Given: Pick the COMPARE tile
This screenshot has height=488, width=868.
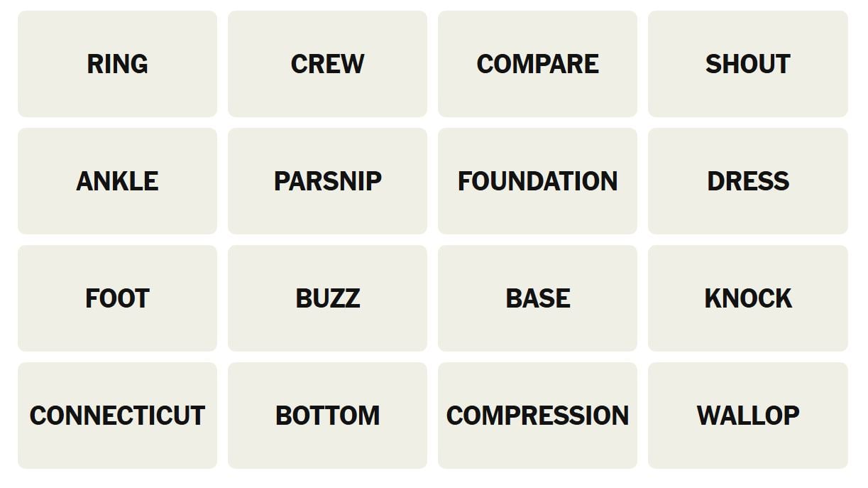Looking at the screenshot, I should (537, 64).
